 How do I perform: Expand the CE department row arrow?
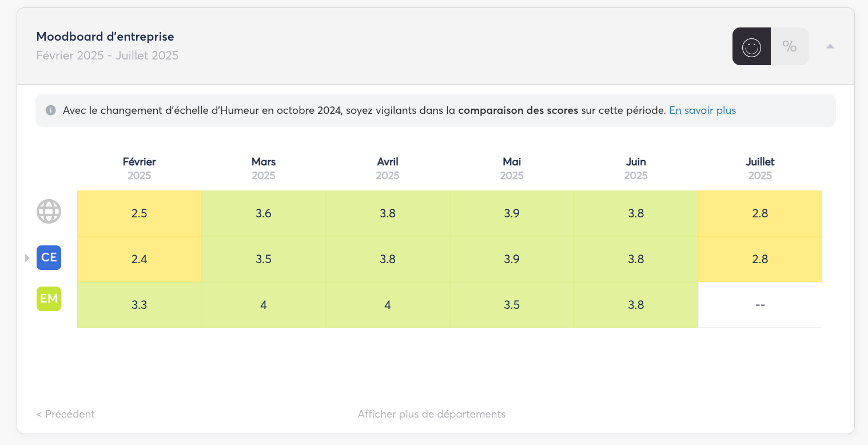[27, 258]
